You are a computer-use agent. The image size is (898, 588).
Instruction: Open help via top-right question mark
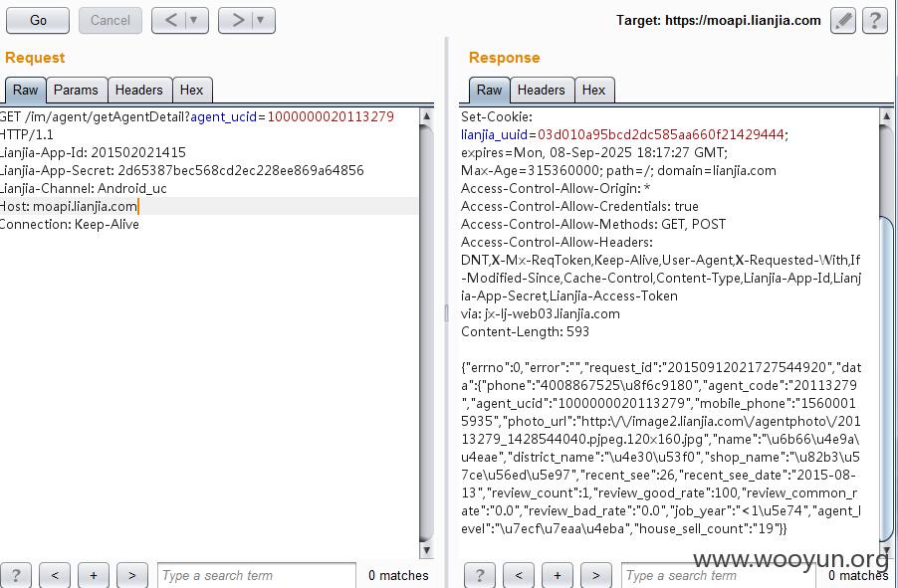point(875,21)
